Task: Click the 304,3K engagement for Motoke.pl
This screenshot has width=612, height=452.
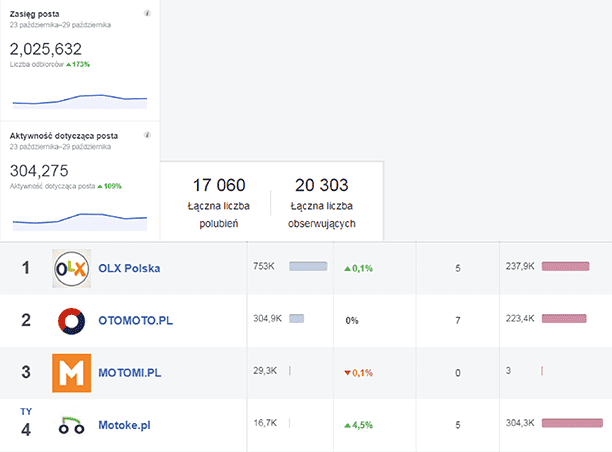Action: [520, 423]
